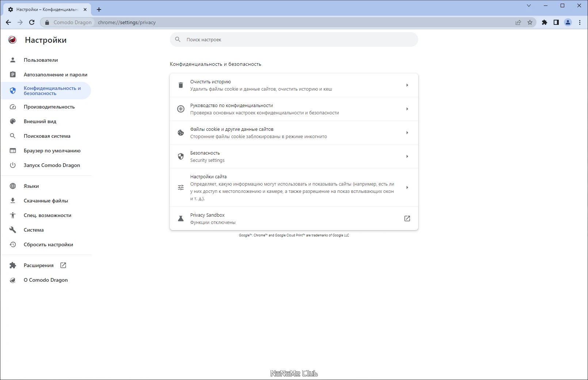Open Запуск Comodo Dragon settings

pos(46,165)
